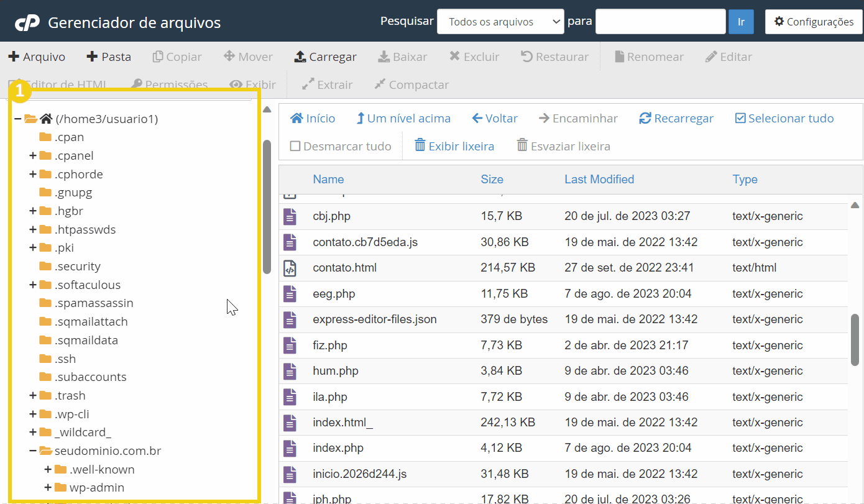Create a new folder with Pasta
864x504 pixels.
109,57
